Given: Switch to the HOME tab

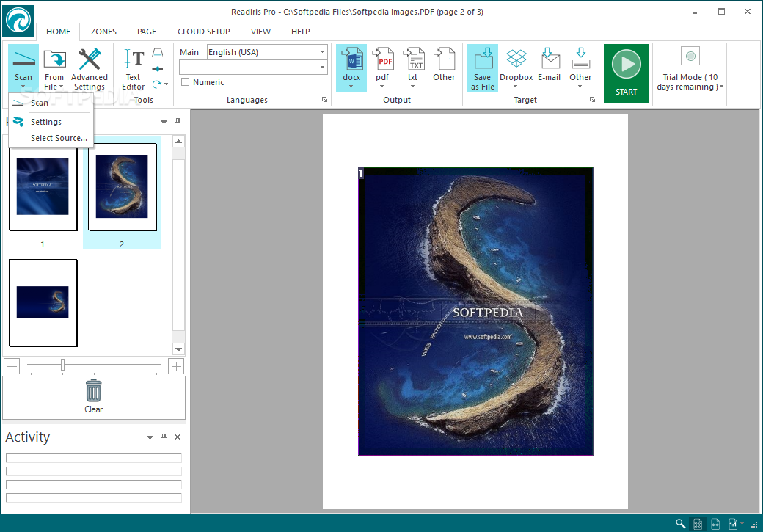Looking at the screenshot, I should 59,32.
